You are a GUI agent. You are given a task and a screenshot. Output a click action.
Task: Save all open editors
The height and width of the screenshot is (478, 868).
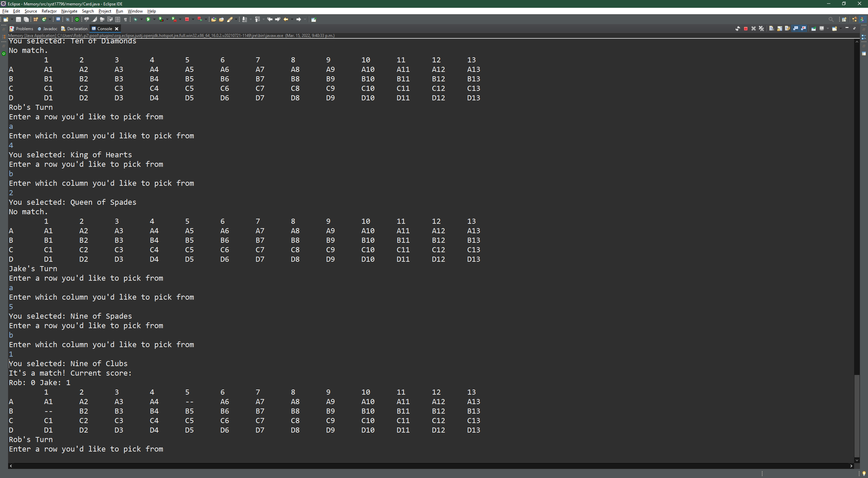coord(26,19)
